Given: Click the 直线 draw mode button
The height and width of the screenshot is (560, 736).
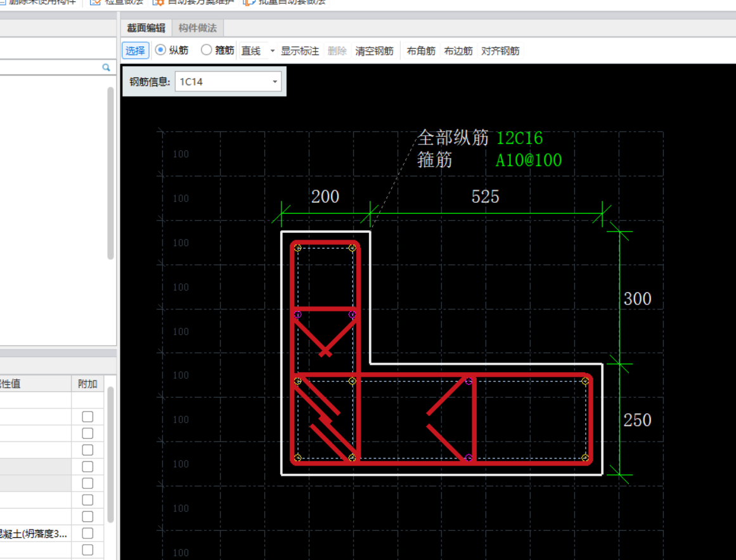Looking at the screenshot, I should (251, 51).
